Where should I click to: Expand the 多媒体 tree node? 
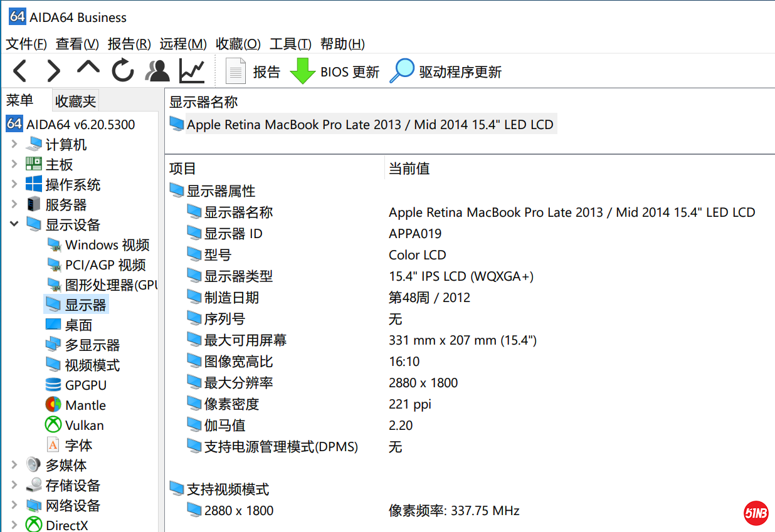14,466
